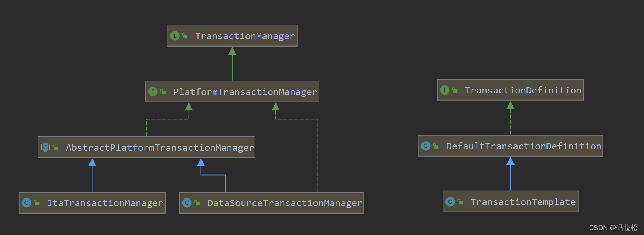Select the JtaTransactionManager name text

coord(105,203)
